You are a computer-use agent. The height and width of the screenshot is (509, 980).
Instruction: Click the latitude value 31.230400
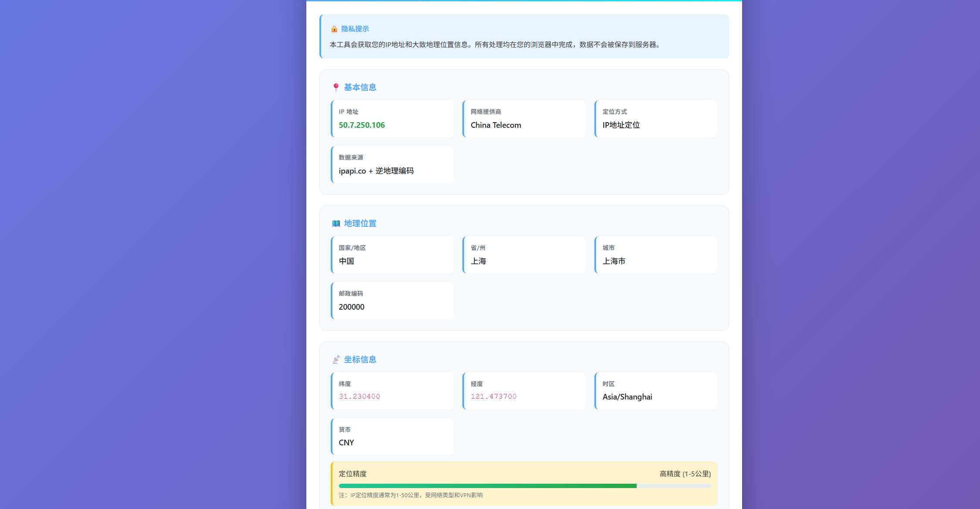click(359, 396)
